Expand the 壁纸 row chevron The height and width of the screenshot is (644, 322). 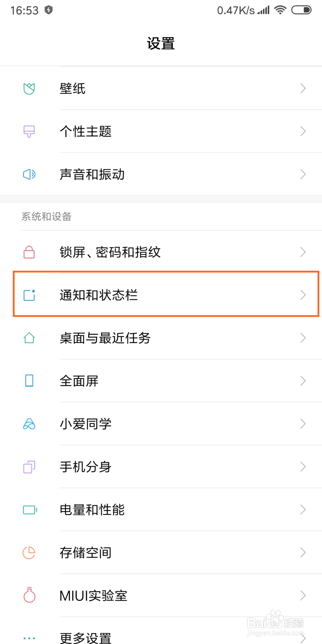point(303,89)
